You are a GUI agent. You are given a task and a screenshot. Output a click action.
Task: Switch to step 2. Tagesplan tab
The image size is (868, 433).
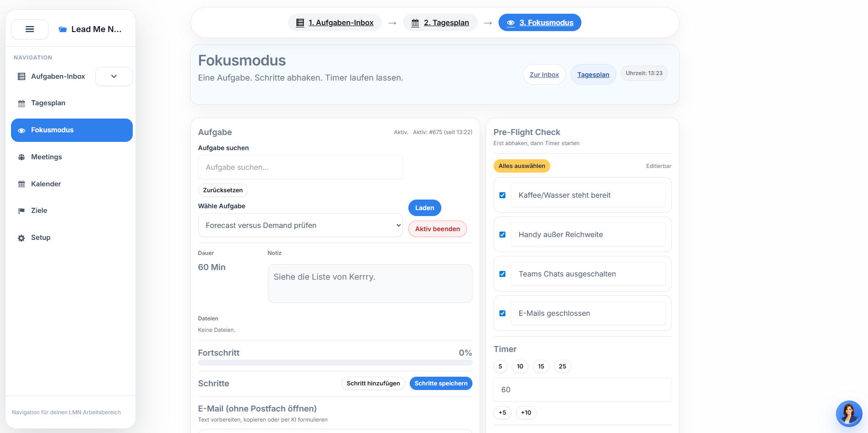click(440, 22)
